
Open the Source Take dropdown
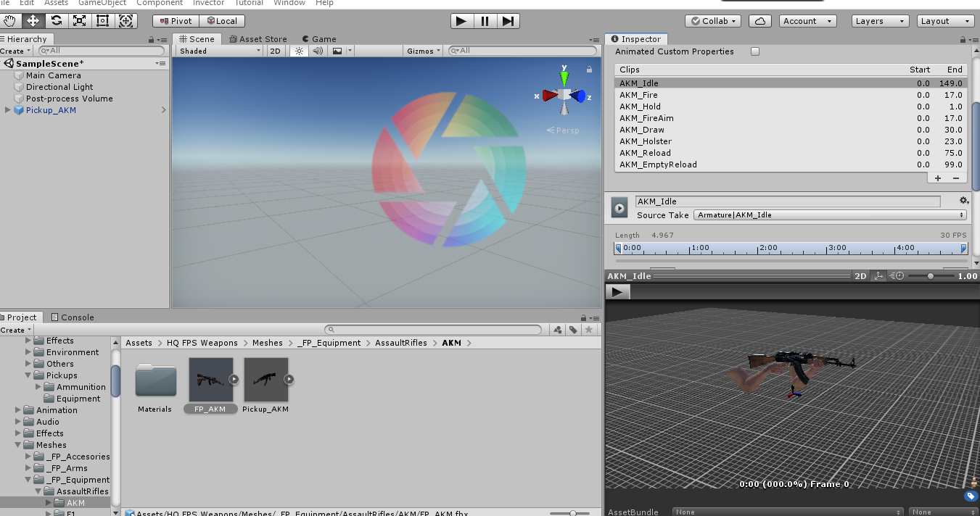click(830, 215)
